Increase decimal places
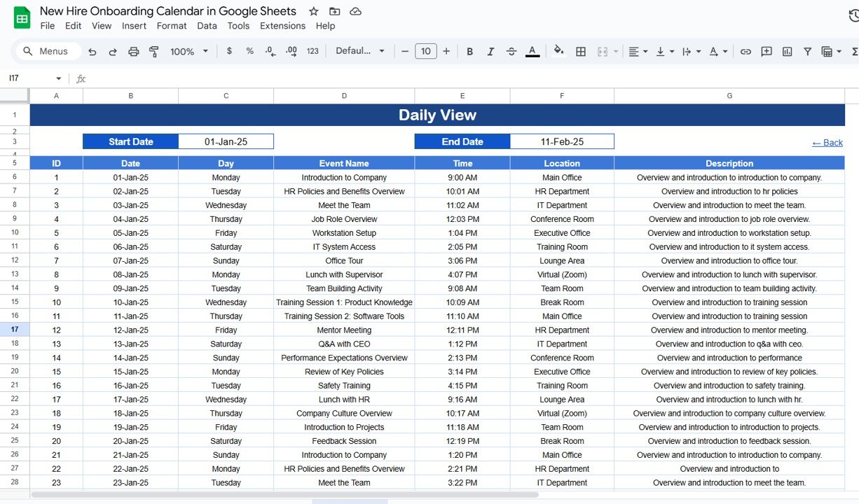This screenshot has width=859, height=504. point(291,51)
